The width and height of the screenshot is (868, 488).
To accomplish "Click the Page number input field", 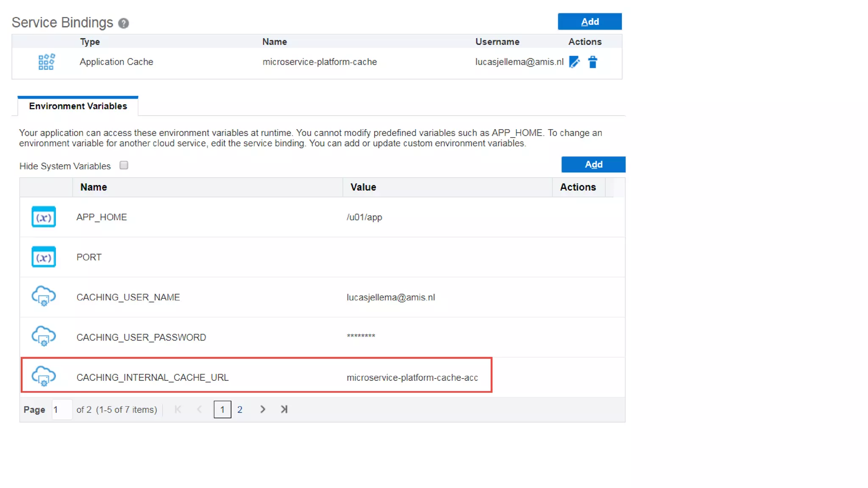I will tap(62, 410).
